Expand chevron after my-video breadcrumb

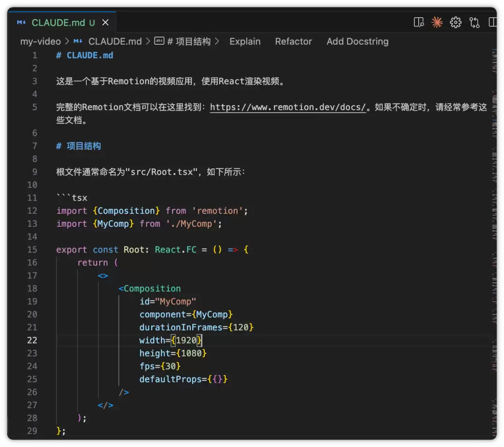[x=67, y=42]
